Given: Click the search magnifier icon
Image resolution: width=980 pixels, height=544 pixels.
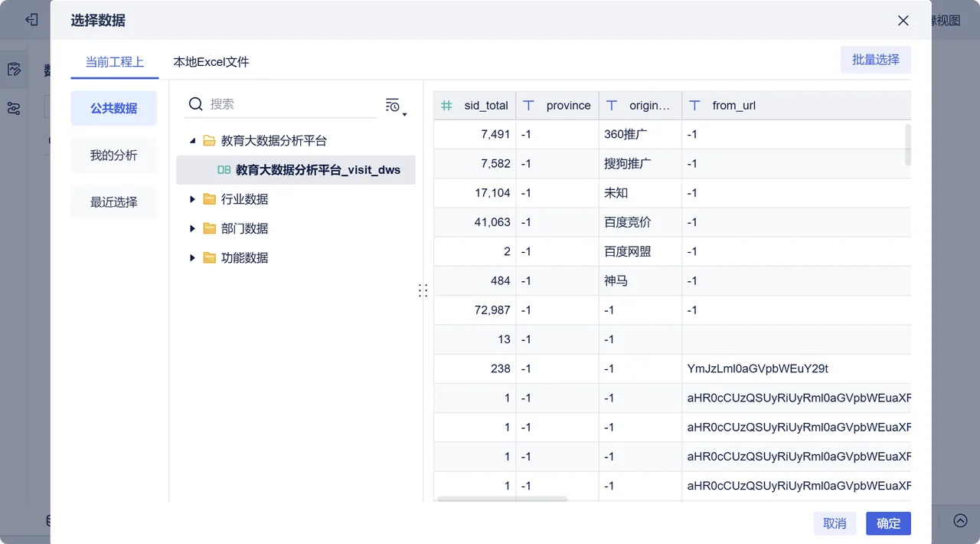Looking at the screenshot, I should [x=196, y=104].
